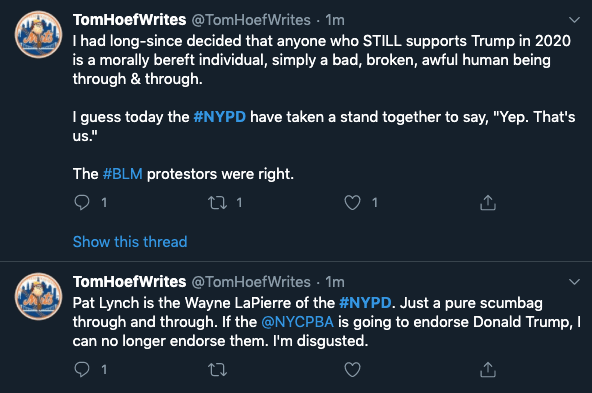This screenshot has height=393, width=592.
Task: Reply to the first tweet about Trump supporters
Action: pos(82,202)
